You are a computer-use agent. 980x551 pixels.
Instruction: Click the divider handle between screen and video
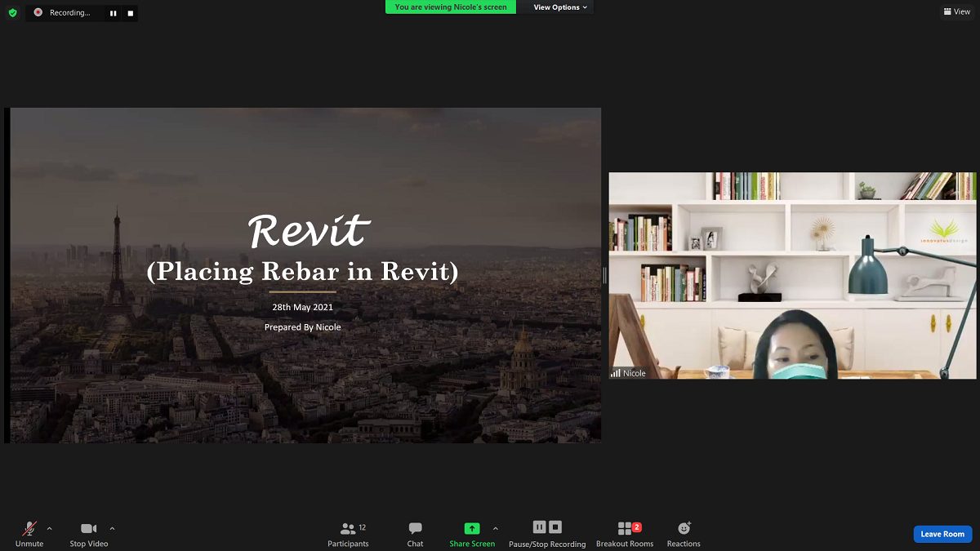pyautogui.click(x=604, y=275)
